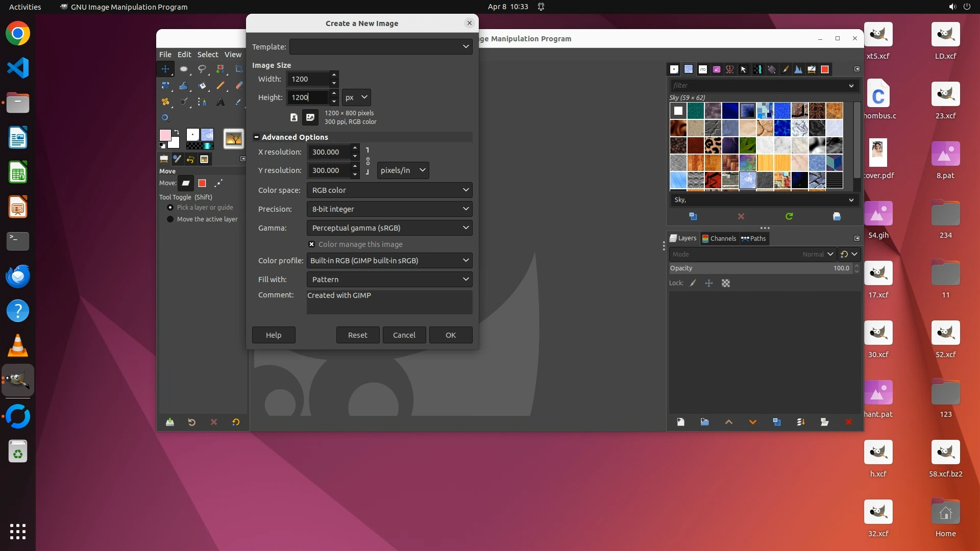
Task: Open the Select menu
Action: click(207, 55)
